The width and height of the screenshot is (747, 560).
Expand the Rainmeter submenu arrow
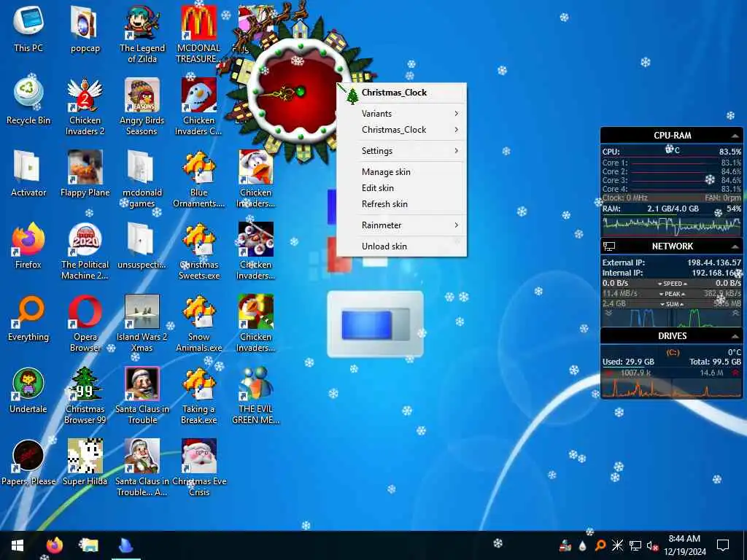[x=457, y=225]
